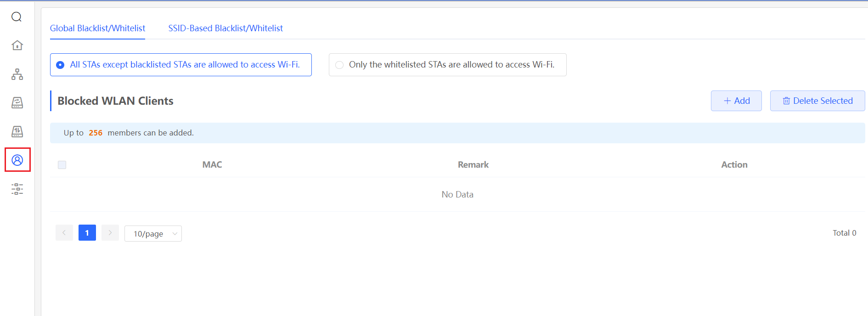Screen dimensions: 868x316
Task: Open the Home icon in sidebar
Action: click(x=17, y=45)
